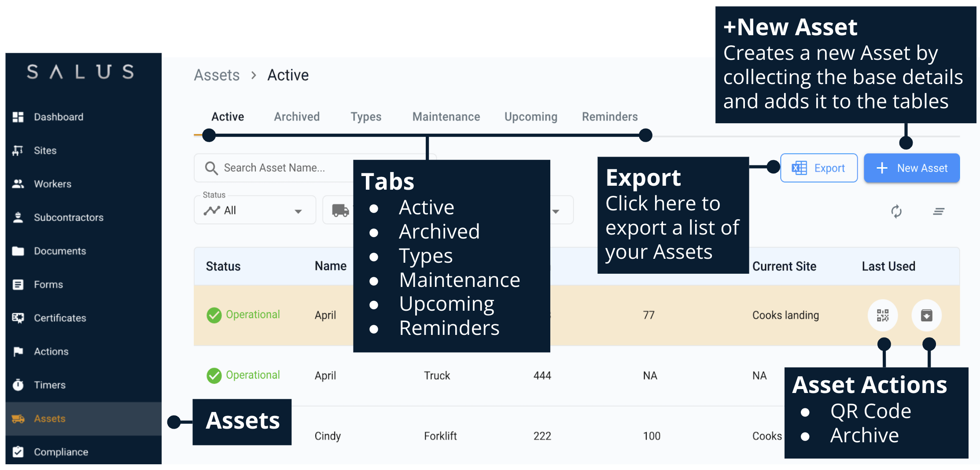This screenshot has width=980, height=470.
Task: Click the Assets breadcrumb link
Action: (217, 75)
